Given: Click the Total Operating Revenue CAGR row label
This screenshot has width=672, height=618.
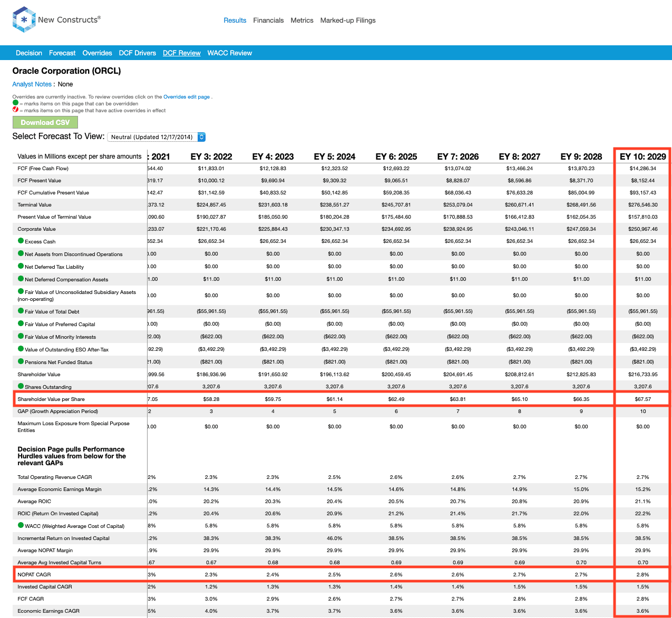Looking at the screenshot, I should (x=55, y=477).
